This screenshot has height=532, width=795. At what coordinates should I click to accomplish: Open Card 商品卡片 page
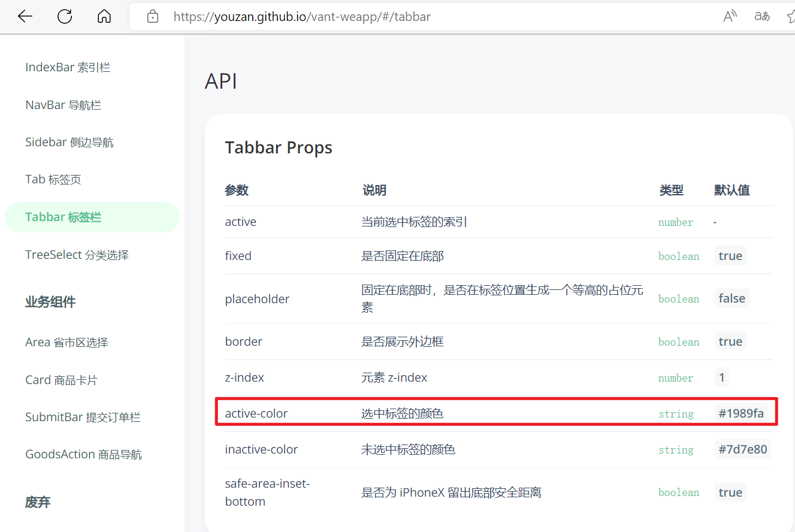[x=61, y=380]
